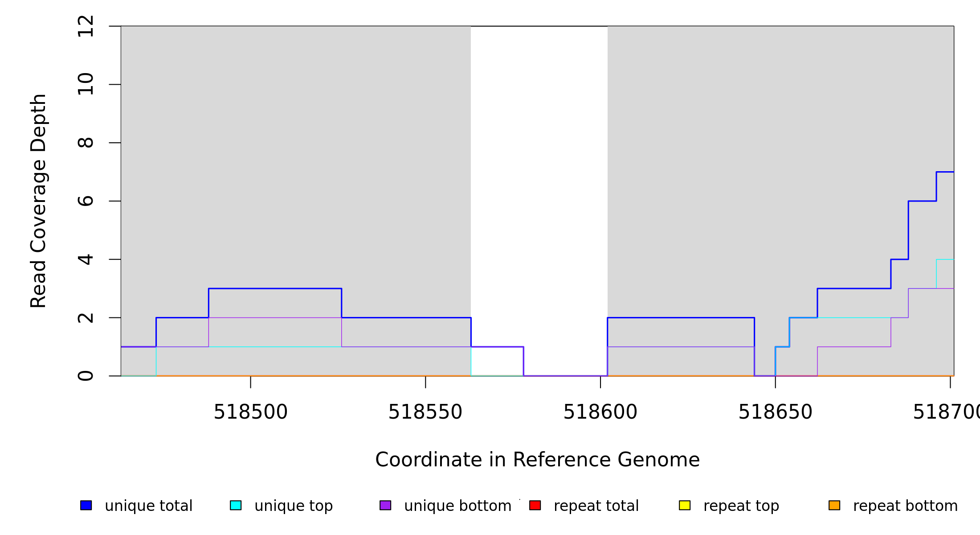The width and height of the screenshot is (980, 535).
Task: Click the 518500 x-axis tick label
Action: click(x=250, y=412)
